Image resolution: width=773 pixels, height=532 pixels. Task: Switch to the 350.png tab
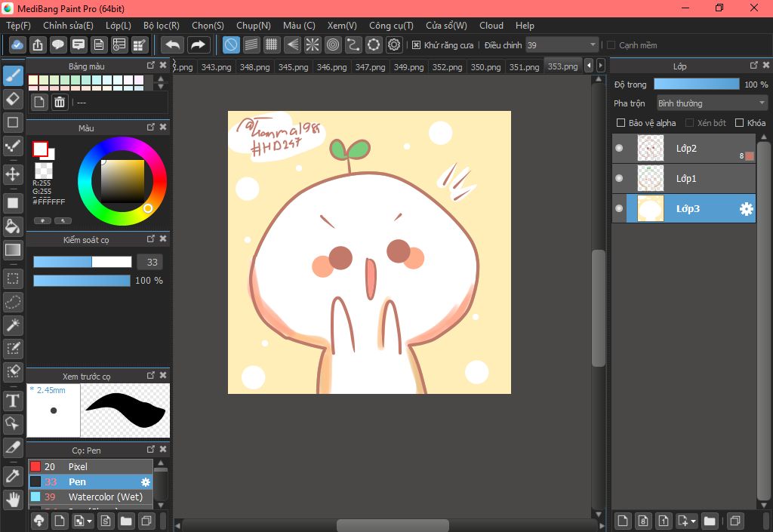click(x=487, y=67)
